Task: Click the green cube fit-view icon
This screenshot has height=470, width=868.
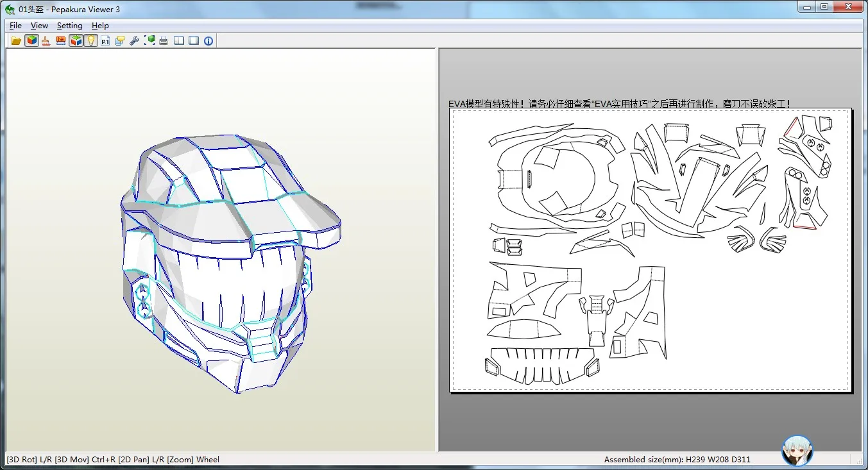Action: [x=149, y=40]
